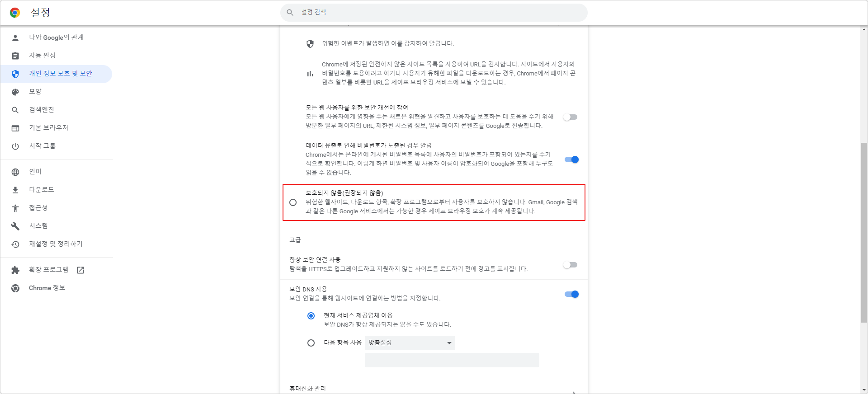Enable 모든 웹 사용자를 위한 보안 개선에 참여 toggle

[571, 117]
